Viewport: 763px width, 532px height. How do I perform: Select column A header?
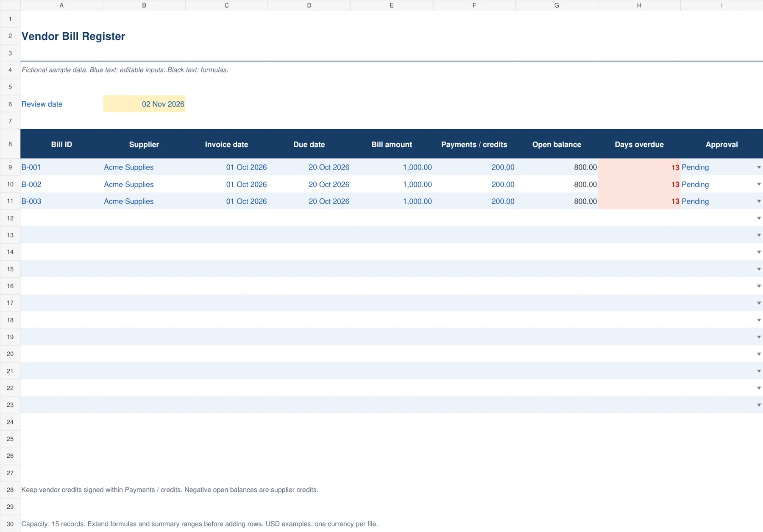(61, 5)
